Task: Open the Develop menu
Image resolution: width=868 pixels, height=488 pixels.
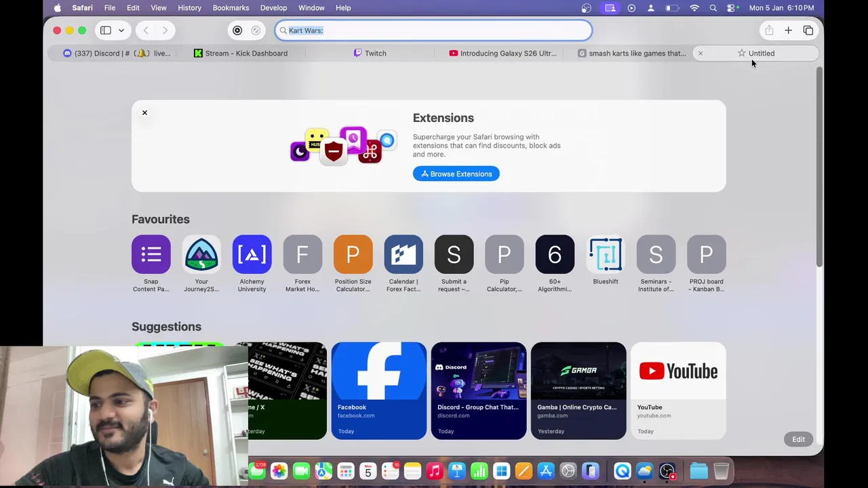Action: coord(273,7)
